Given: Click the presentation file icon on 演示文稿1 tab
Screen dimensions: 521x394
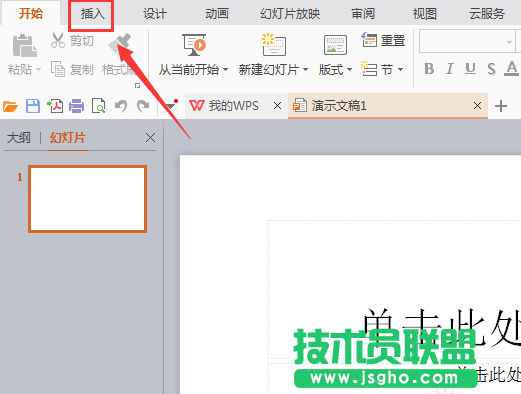Looking at the screenshot, I should click(300, 106).
